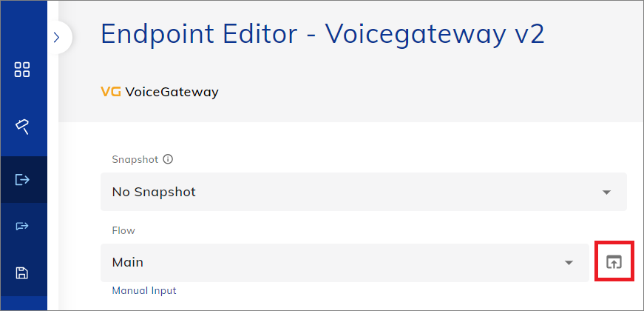
Task: Open the Build hammer icon in sidebar
Action: coord(22,127)
